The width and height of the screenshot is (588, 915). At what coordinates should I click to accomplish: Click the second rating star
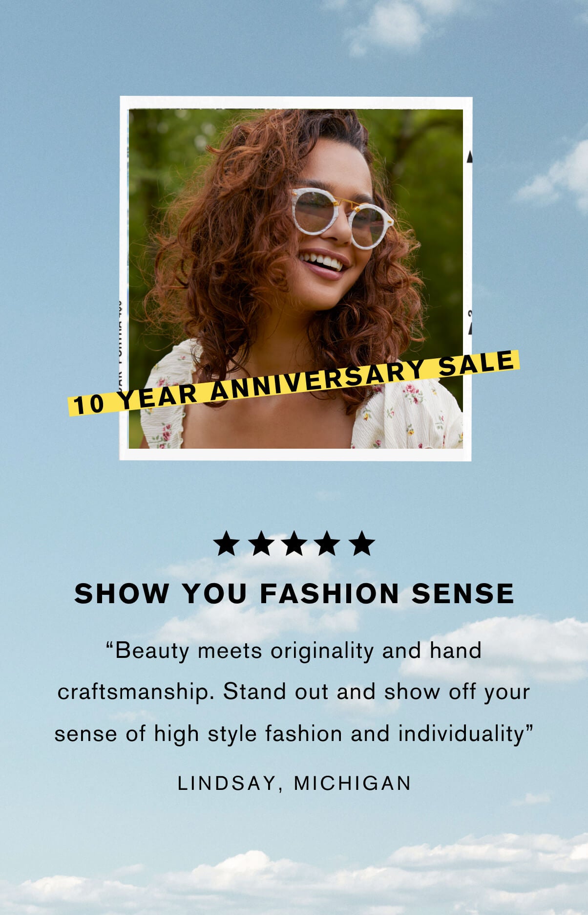(261, 544)
